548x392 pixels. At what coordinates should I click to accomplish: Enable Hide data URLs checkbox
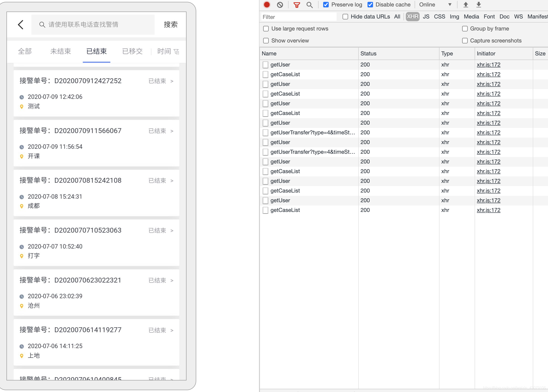[x=345, y=17]
